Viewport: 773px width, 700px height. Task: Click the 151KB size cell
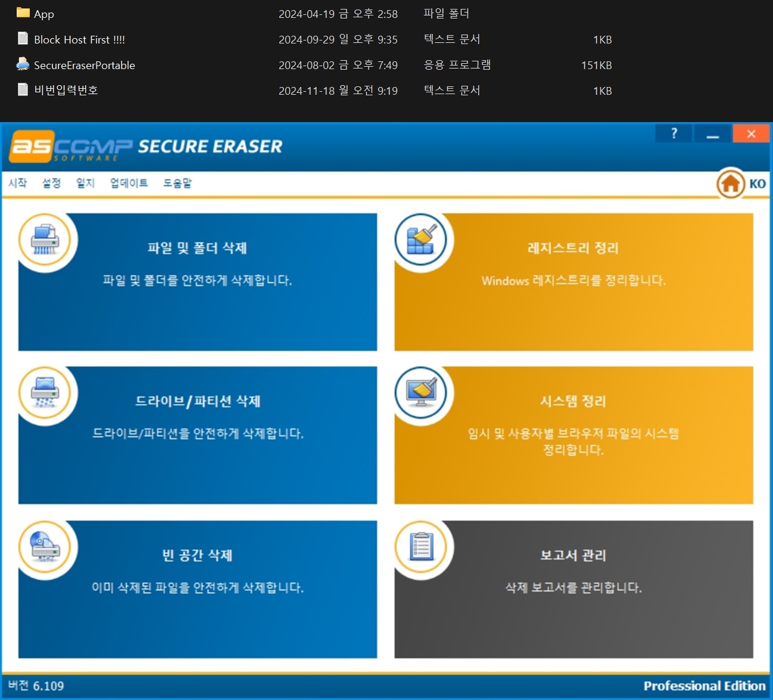pyautogui.click(x=597, y=65)
